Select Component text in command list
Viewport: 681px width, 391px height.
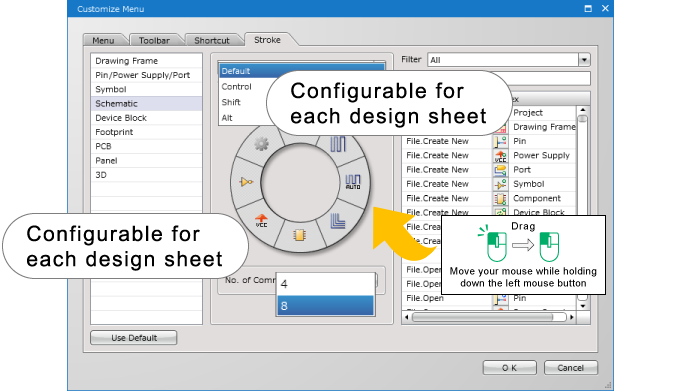click(x=537, y=199)
